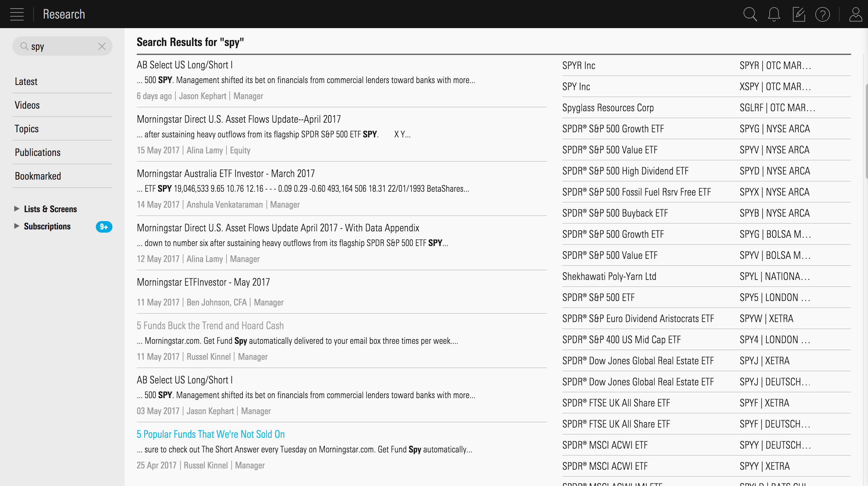Click author Ben Johnson, CFA
Image resolution: width=868 pixels, height=486 pixels.
pyautogui.click(x=217, y=302)
